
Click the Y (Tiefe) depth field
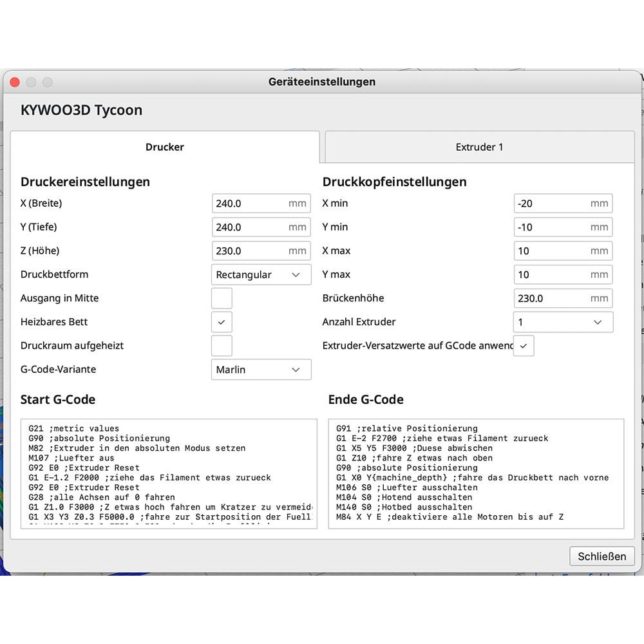[x=261, y=227]
